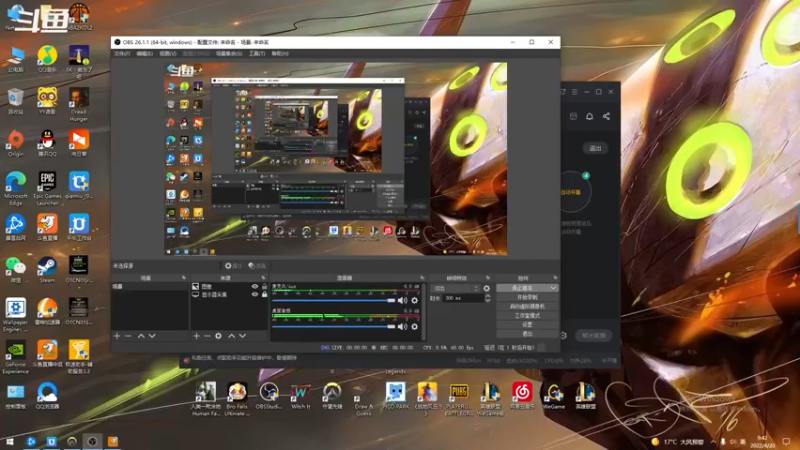Pop out the 转场特效 dock with header icon
This screenshot has height=450, width=800.
[488, 278]
